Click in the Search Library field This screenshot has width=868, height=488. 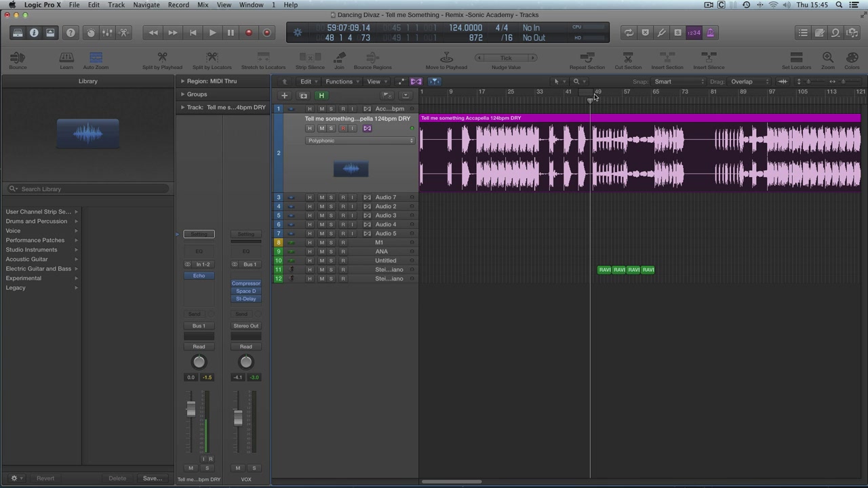pos(88,189)
